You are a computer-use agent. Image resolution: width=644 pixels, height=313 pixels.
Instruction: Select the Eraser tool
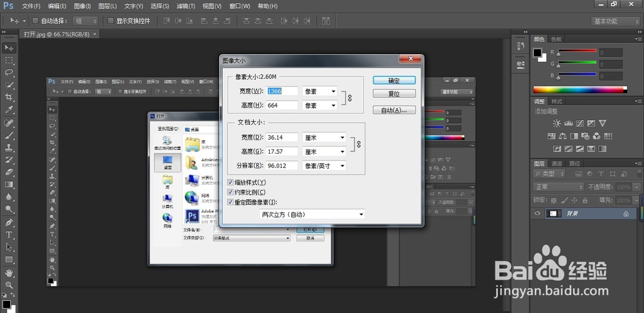[x=8, y=172]
